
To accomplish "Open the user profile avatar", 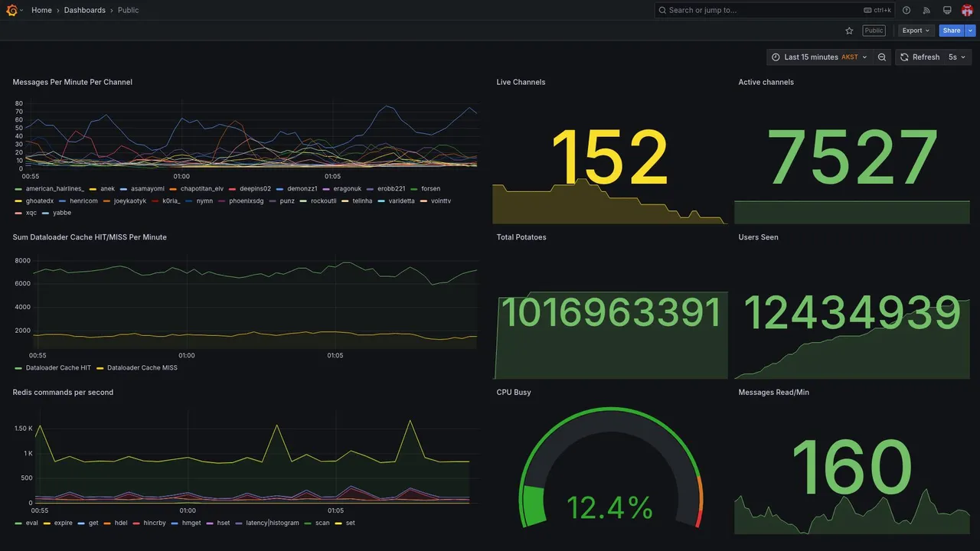I will [967, 10].
